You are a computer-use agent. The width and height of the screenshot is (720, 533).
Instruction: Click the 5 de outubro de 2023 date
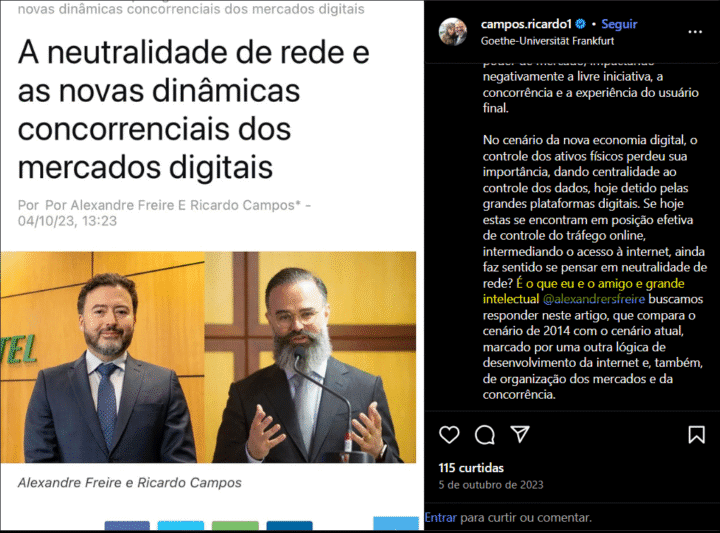click(x=490, y=485)
